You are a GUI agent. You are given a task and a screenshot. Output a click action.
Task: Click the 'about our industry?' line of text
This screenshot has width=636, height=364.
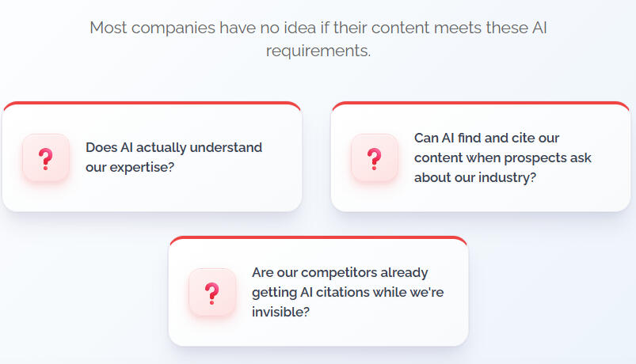(x=474, y=177)
